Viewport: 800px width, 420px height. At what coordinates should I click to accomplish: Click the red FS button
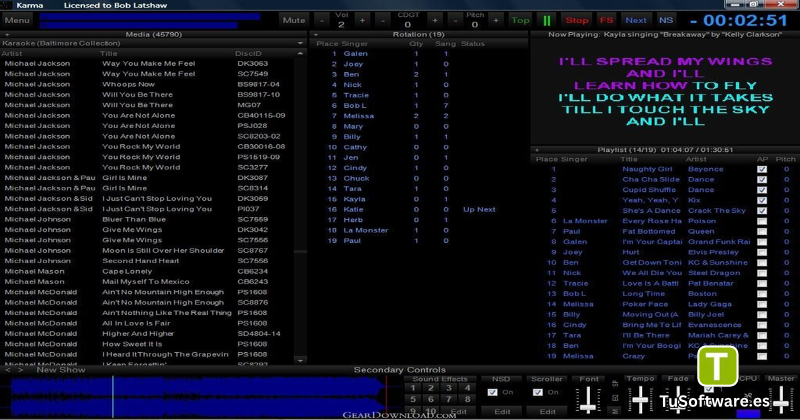pyautogui.click(x=607, y=20)
